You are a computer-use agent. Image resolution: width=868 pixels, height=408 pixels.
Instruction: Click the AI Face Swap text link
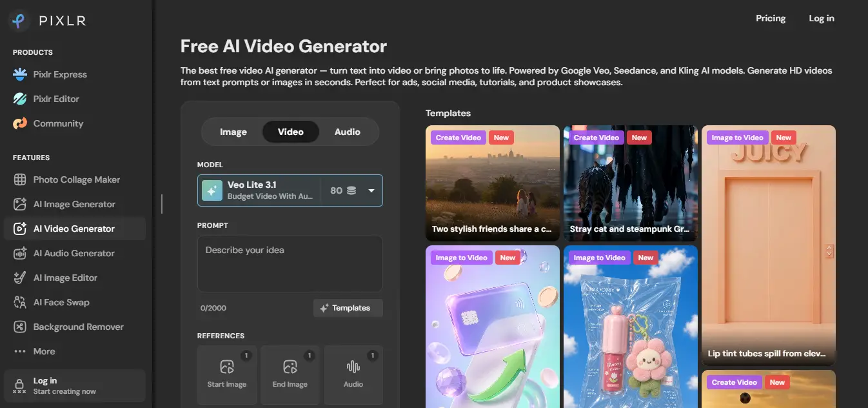(61, 302)
